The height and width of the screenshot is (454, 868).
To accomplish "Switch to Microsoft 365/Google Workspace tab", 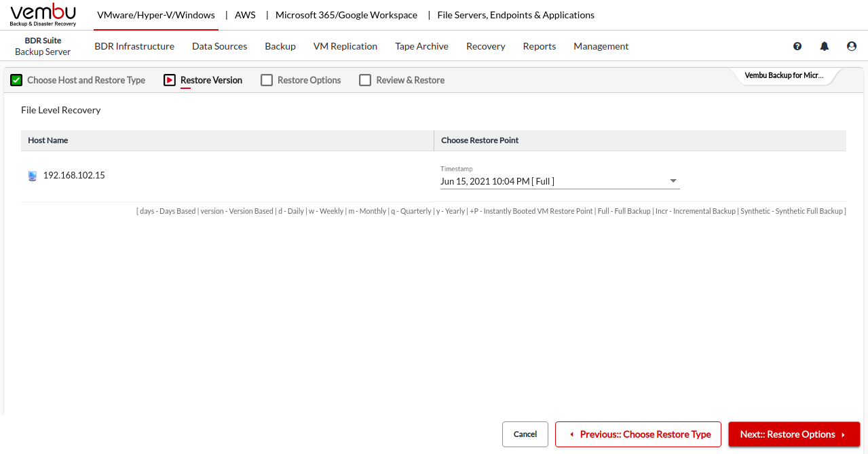I will [346, 15].
